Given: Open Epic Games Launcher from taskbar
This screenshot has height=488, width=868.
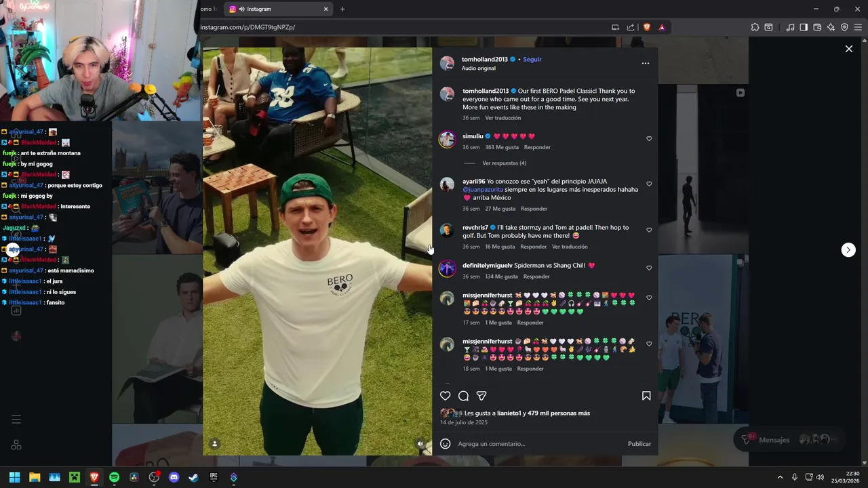Looking at the screenshot, I should (x=214, y=477).
